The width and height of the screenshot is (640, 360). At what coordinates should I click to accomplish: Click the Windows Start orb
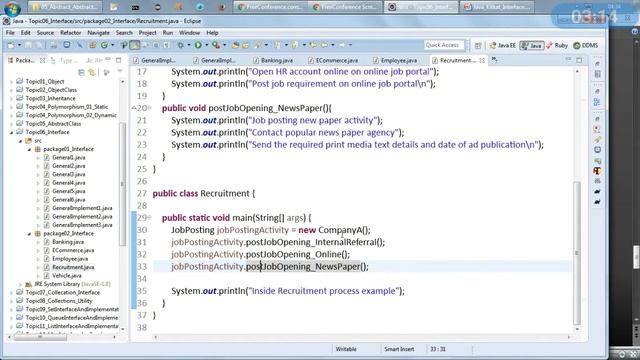point(12,8)
